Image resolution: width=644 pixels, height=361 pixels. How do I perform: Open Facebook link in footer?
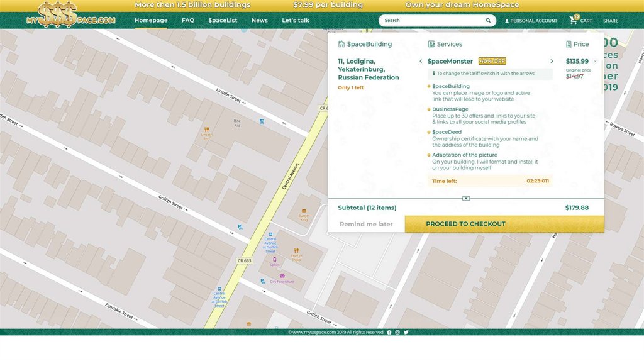click(389, 332)
